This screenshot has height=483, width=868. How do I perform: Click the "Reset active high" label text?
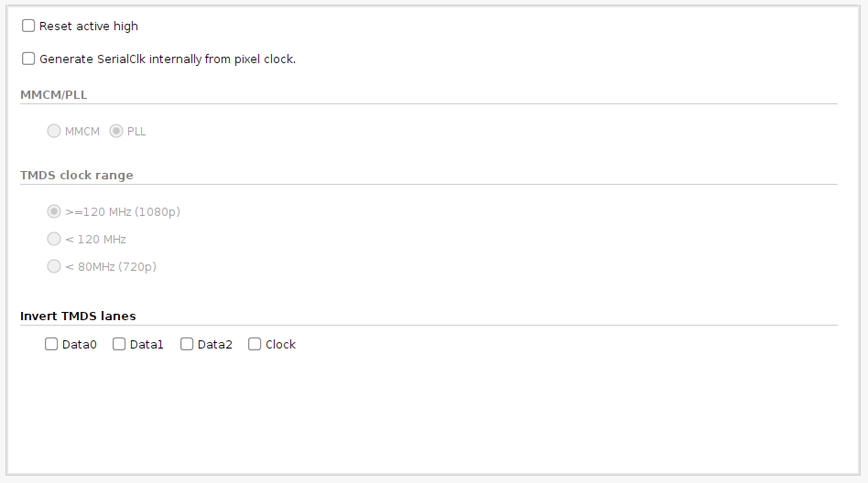tap(89, 27)
